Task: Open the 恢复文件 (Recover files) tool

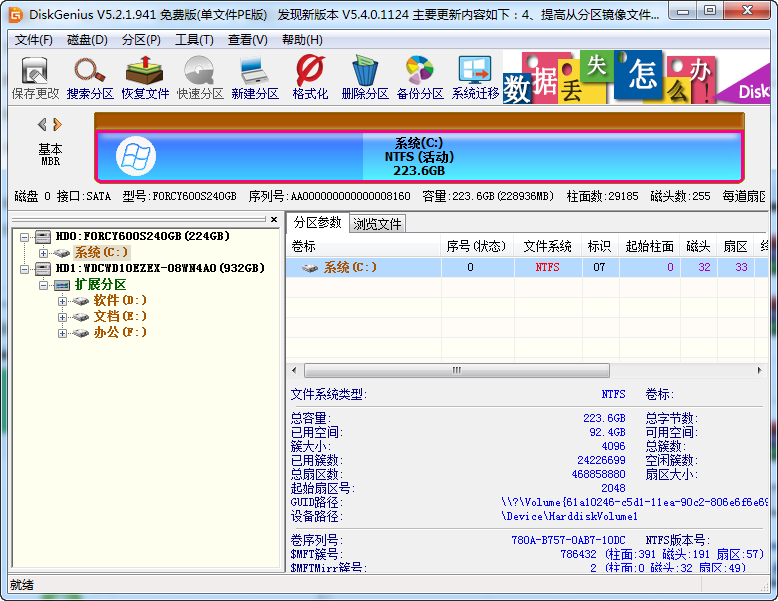Action: point(145,77)
